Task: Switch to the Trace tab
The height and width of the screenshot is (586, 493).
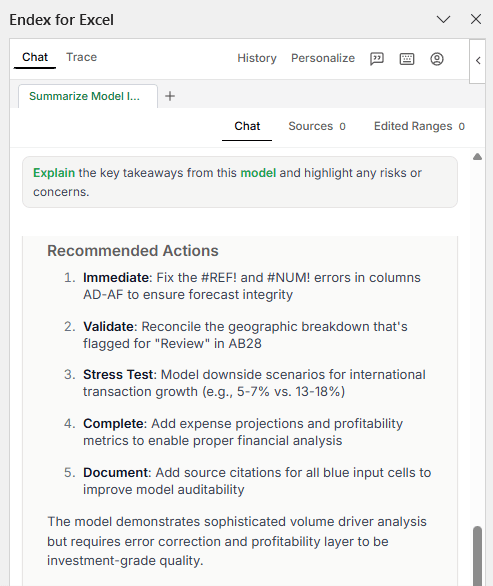Action: pos(81,57)
